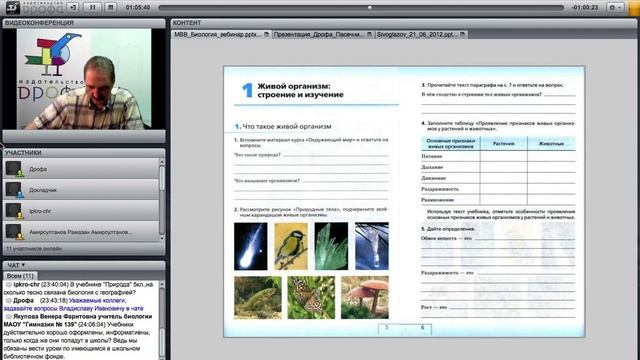
Task: Click the playback progress slider handle
Action: click(x=370, y=7)
